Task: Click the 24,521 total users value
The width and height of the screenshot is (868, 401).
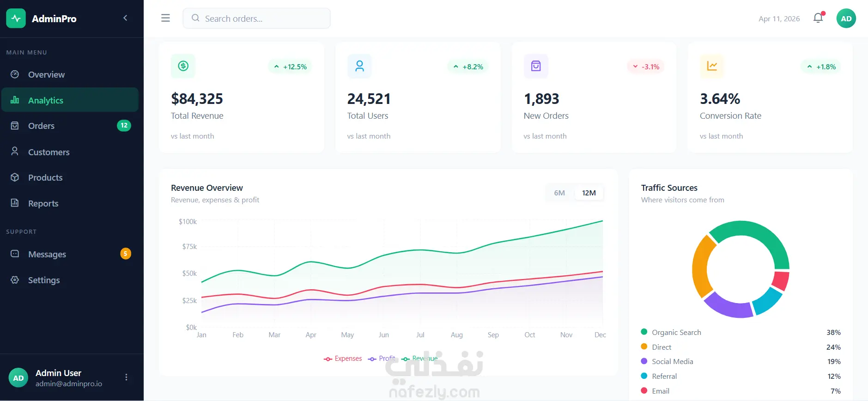Action: [369, 98]
